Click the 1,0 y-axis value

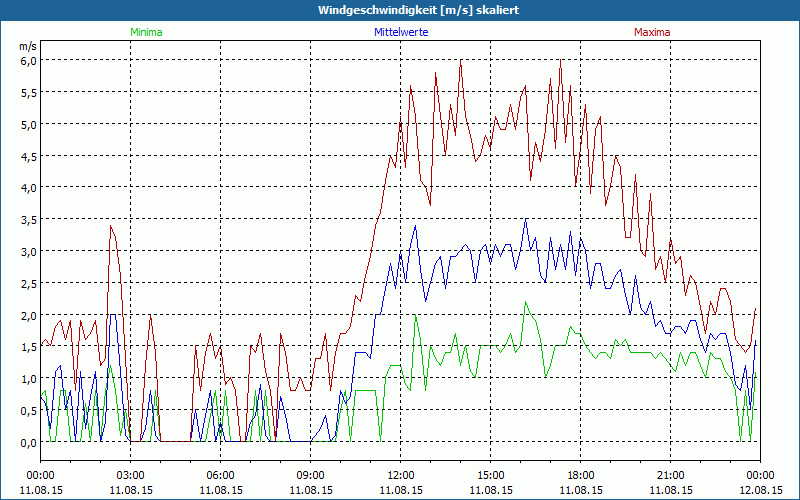[x=29, y=379]
